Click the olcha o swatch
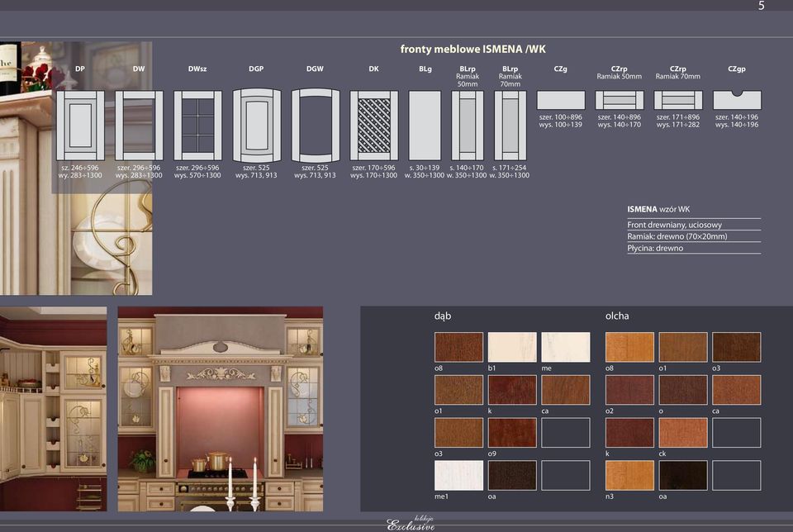This screenshot has width=793, height=532. coord(683,389)
